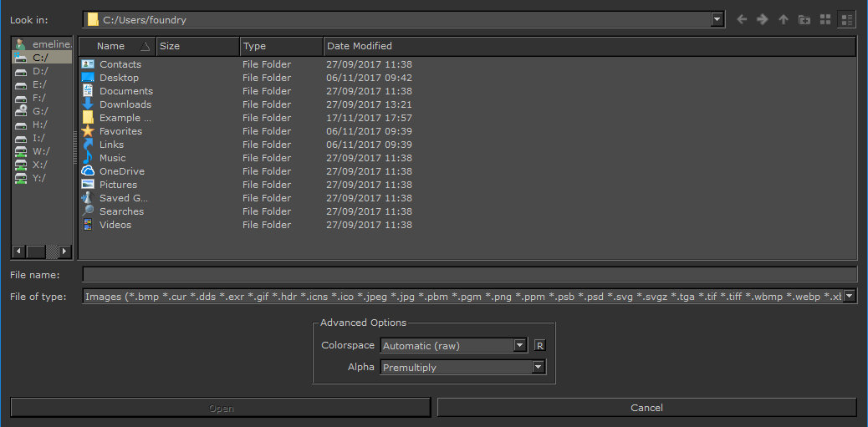
Task: Click the Cancel button
Action: (646, 408)
